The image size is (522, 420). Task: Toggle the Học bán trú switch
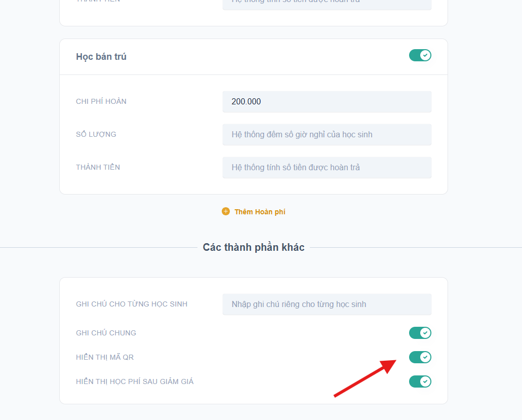pyautogui.click(x=420, y=55)
